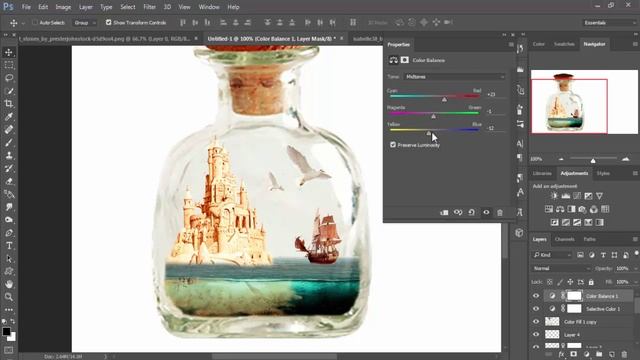Lock transparent pixels in Layers panel
The width and height of the screenshot is (640, 360).
tap(550, 282)
